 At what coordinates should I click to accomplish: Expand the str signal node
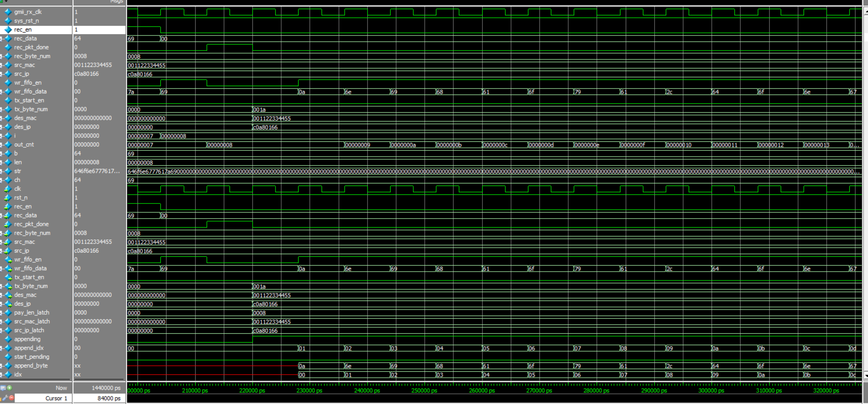(1, 171)
